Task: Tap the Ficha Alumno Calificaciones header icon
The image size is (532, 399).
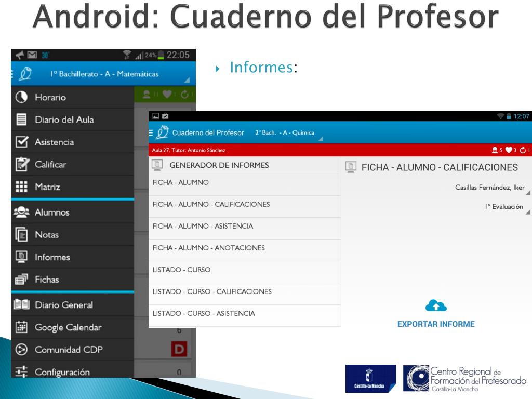Action: (x=351, y=167)
